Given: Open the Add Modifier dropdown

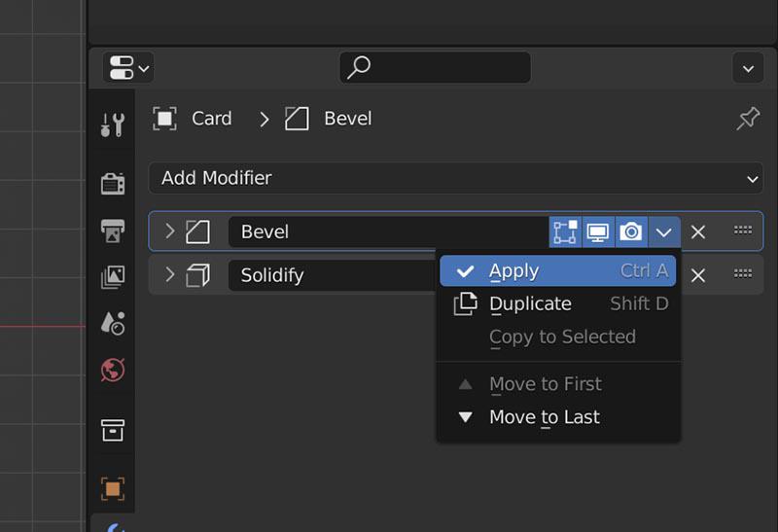Looking at the screenshot, I should click(x=456, y=178).
